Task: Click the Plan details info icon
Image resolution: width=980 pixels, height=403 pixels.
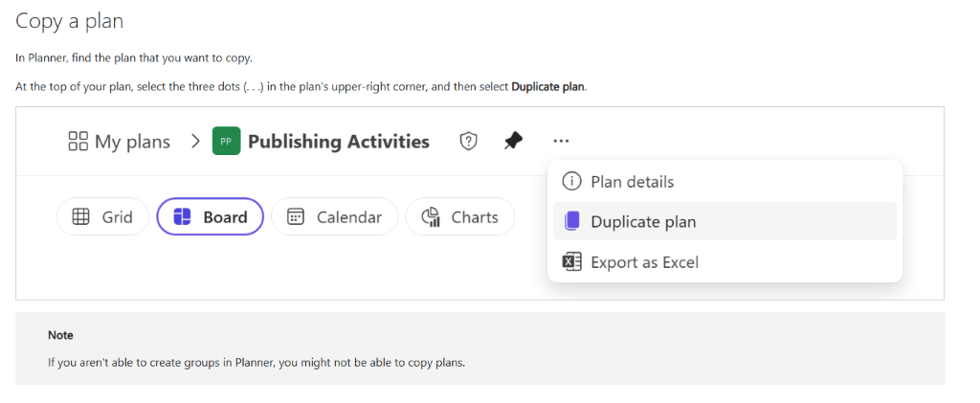Action: click(572, 182)
